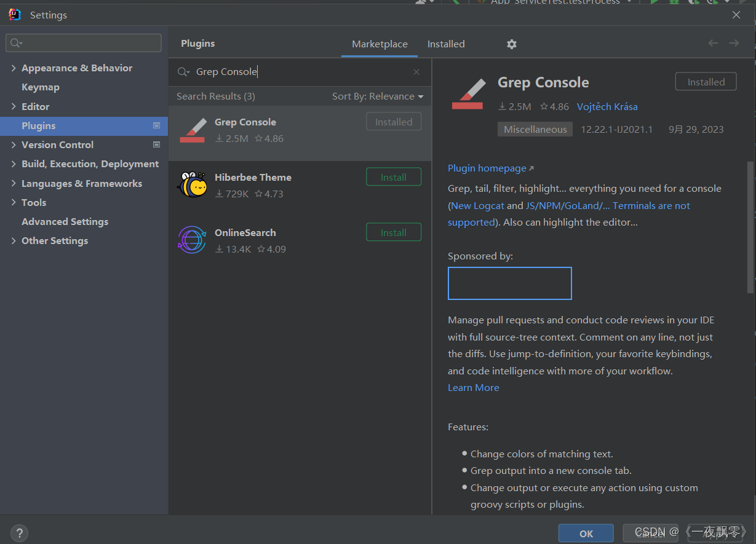
Task: Click the OnlineSearch globe icon
Action: pos(192,240)
